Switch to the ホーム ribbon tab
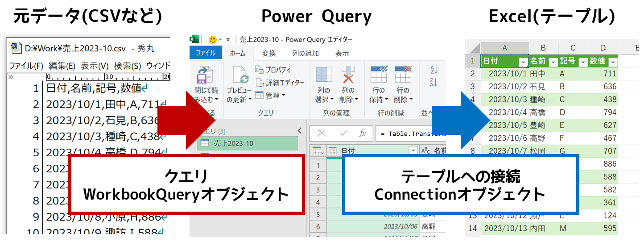Screen dimensions: 644x242 (238, 53)
